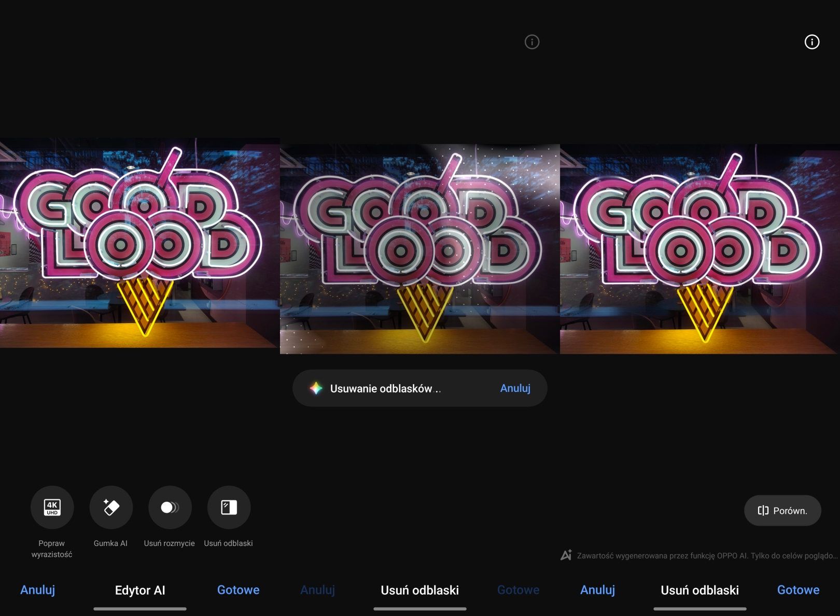The width and height of the screenshot is (840, 616).
Task: Select the Gumka AI eraser tool
Action: (x=111, y=507)
